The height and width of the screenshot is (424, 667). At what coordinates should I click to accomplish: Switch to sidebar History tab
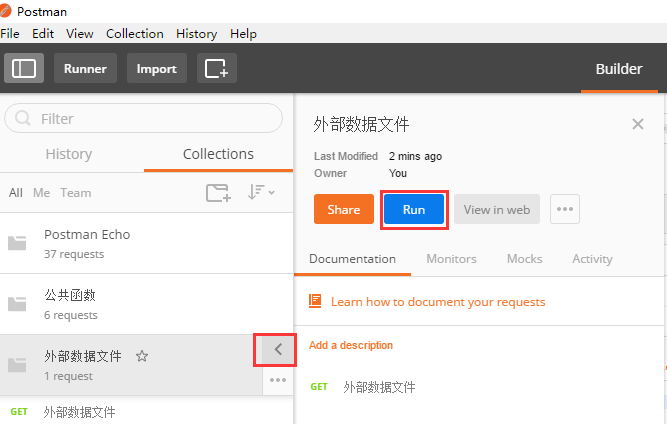69,154
